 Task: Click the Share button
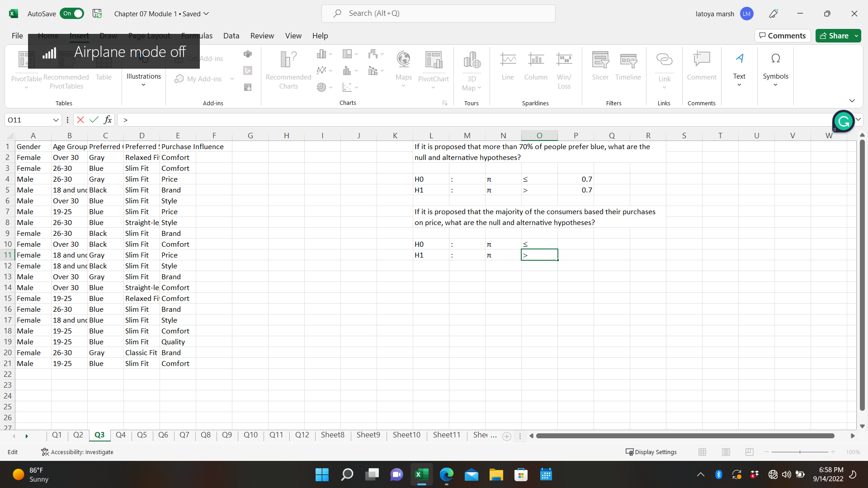coord(834,36)
